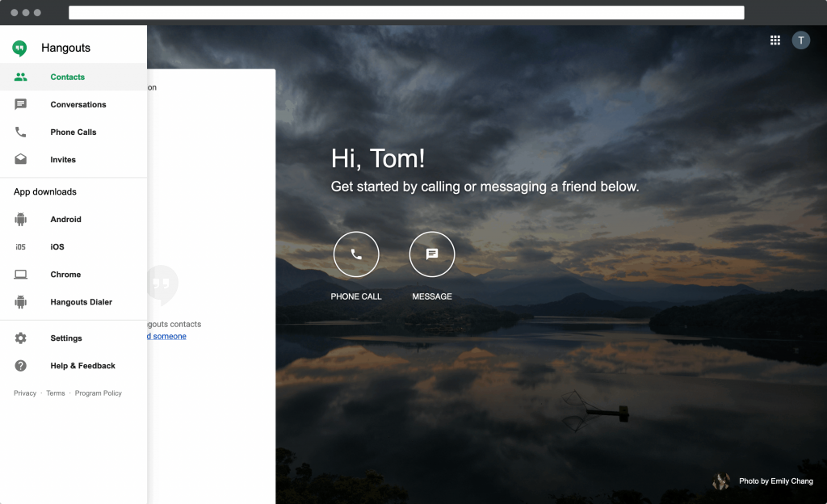Open Invites from the sidebar

[73, 159]
